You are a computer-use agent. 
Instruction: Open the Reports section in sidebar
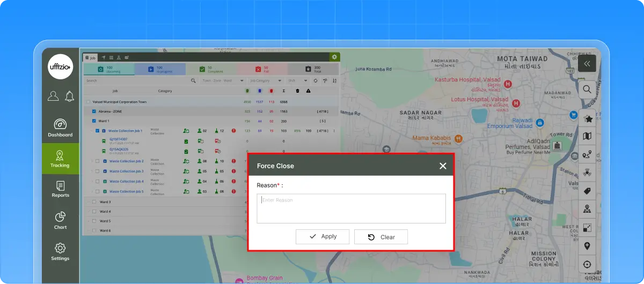60,189
